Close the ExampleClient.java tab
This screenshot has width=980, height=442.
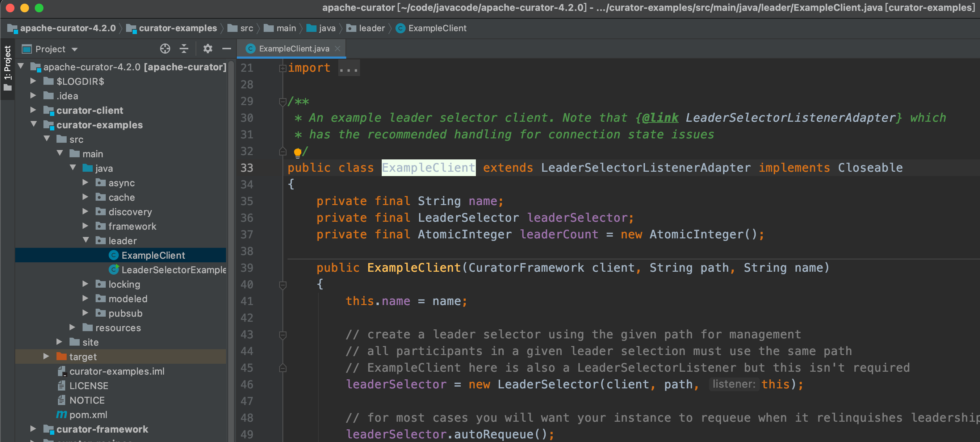(338, 49)
